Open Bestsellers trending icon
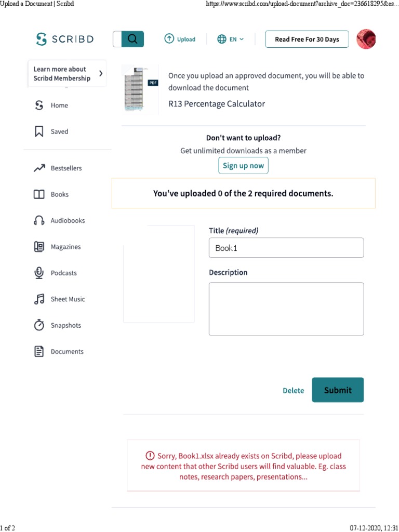399x532 pixels. pos(39,168)
